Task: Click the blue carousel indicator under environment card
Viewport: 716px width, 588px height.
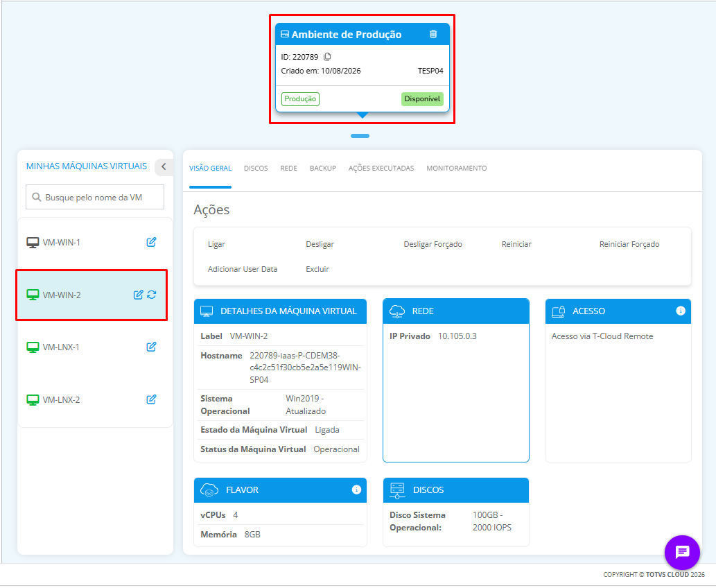Action: [360, 136]
